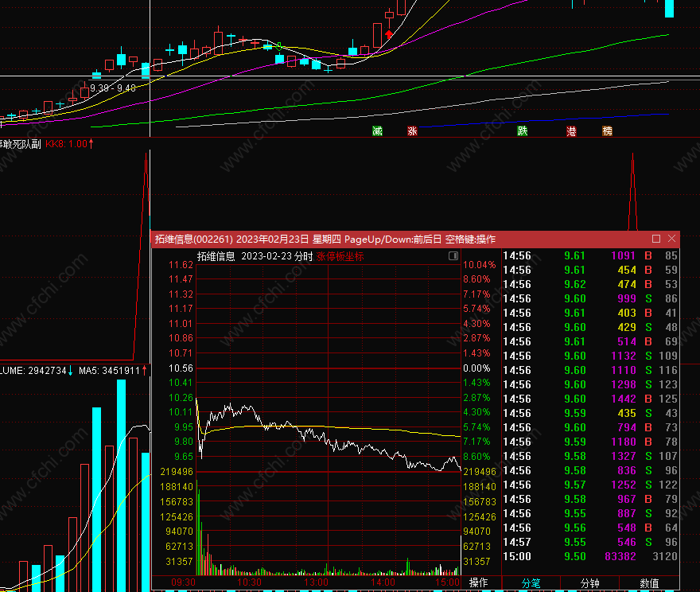Click the red 涨 marker icon
Screen dimensions: 700x592
(412, 130)
